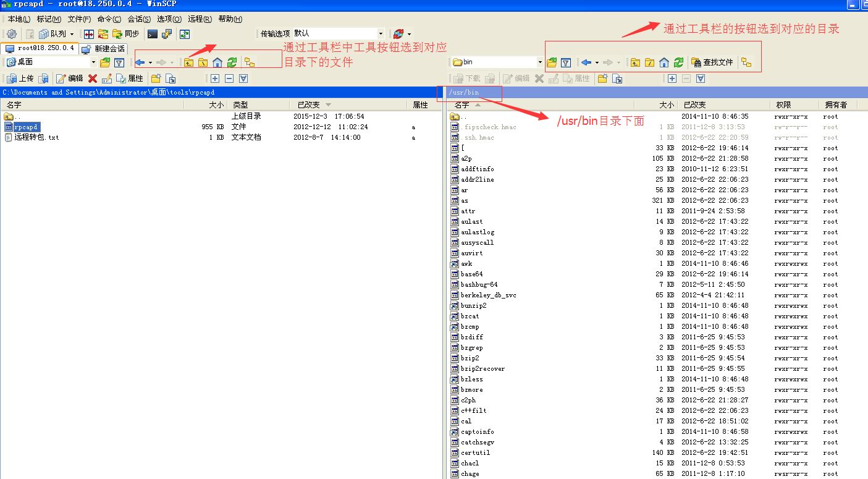
Task: Open the 本地(L) menu
Action: click(19, 19)
